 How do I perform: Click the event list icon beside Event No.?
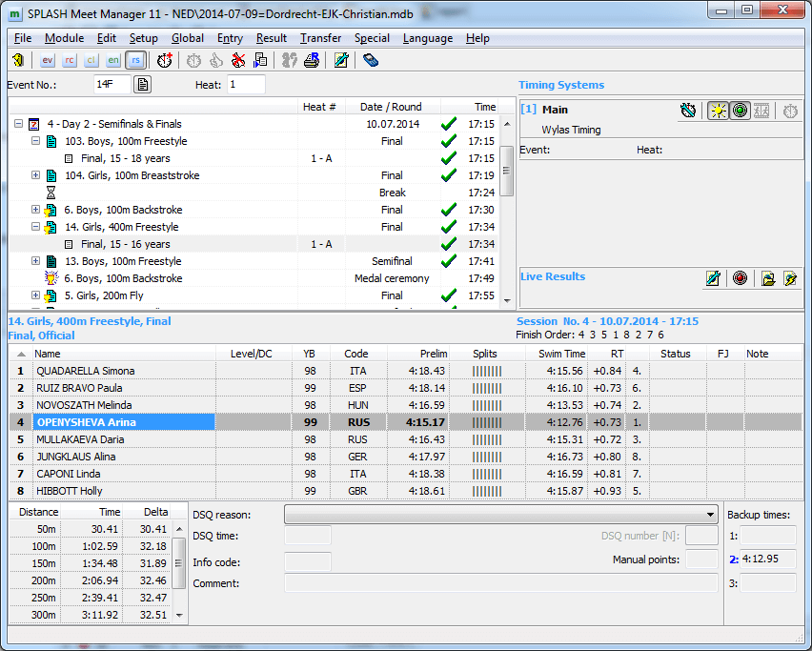(x=142, y=85)
